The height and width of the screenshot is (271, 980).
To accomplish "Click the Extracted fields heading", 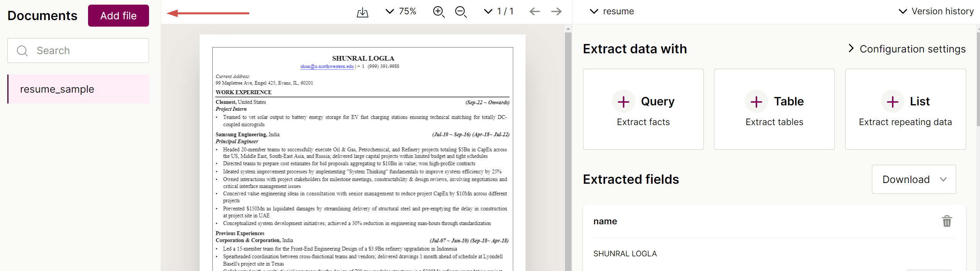I will [x=631, y=180].
